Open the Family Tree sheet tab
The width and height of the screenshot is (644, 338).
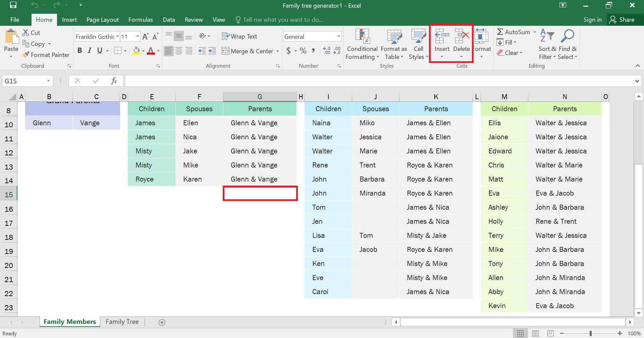pos(122,322)
